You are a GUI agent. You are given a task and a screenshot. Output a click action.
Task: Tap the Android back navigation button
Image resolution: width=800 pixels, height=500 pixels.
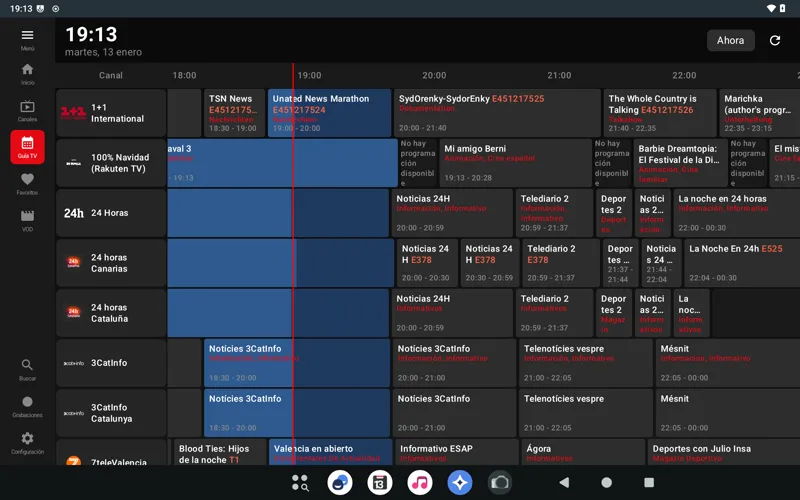pyautogui.click(x=564, y=482)
